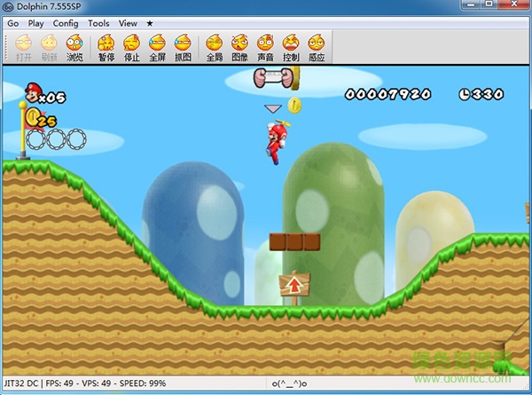Image resolution: width=532 pixels, height=395 pixels.
Task: Open motion sensor settings via the 感应 icon
Action: [x=317, y=47]
